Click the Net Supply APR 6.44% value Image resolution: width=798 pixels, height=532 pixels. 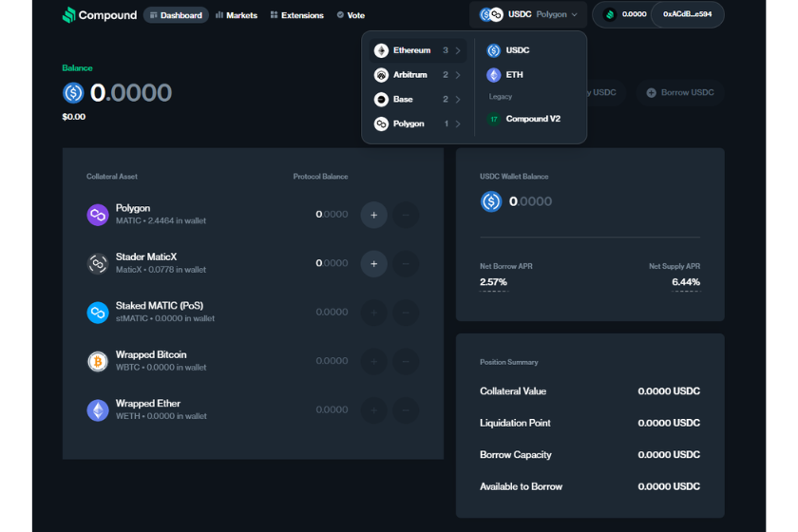[x=686, y=282]
